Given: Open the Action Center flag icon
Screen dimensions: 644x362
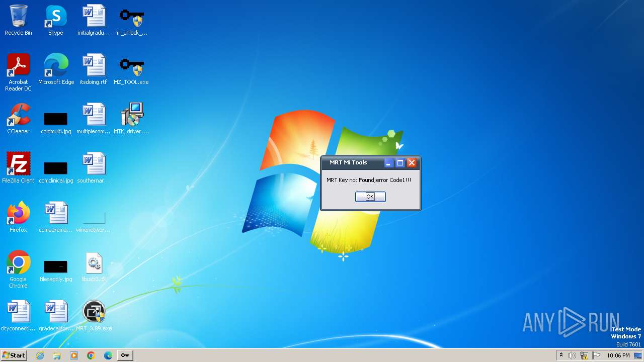Looking at the screenshot, I should pyautogui.click(x=596, y=355).
